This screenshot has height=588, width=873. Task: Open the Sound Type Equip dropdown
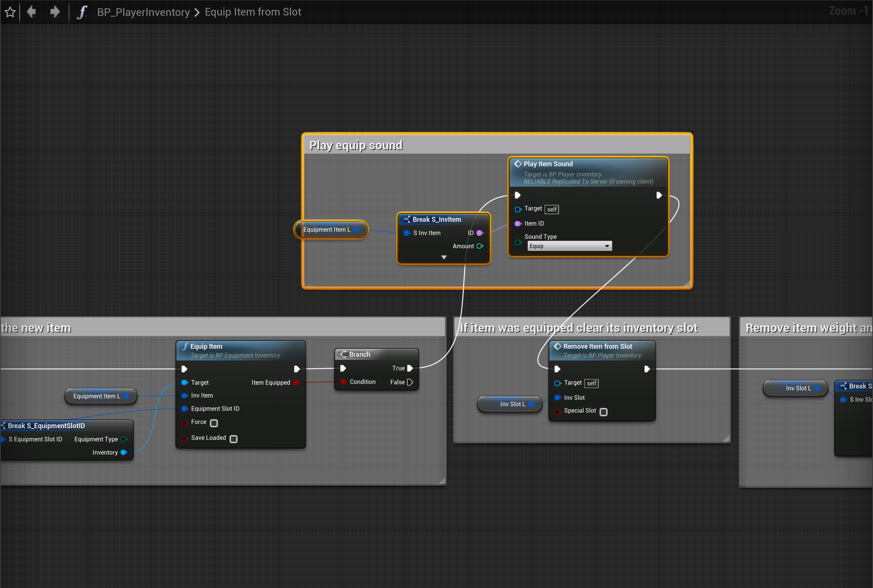click(x=570, y=246)
